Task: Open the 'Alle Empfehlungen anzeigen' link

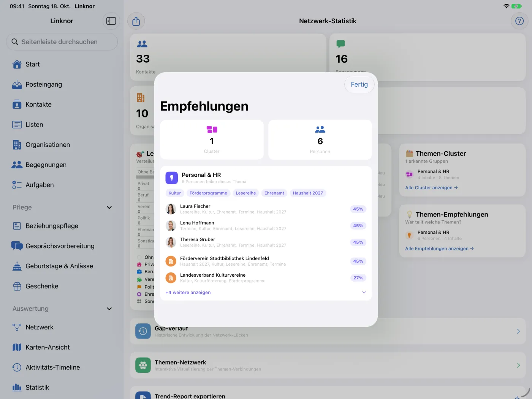Action: tap(440, 249)
